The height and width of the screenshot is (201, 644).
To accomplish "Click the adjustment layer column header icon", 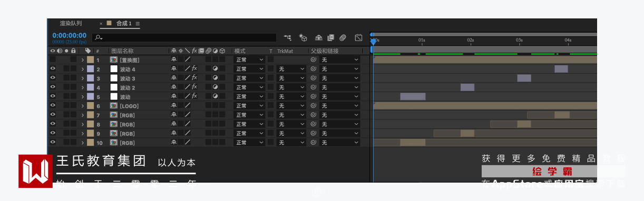I will tap(215, 51).
